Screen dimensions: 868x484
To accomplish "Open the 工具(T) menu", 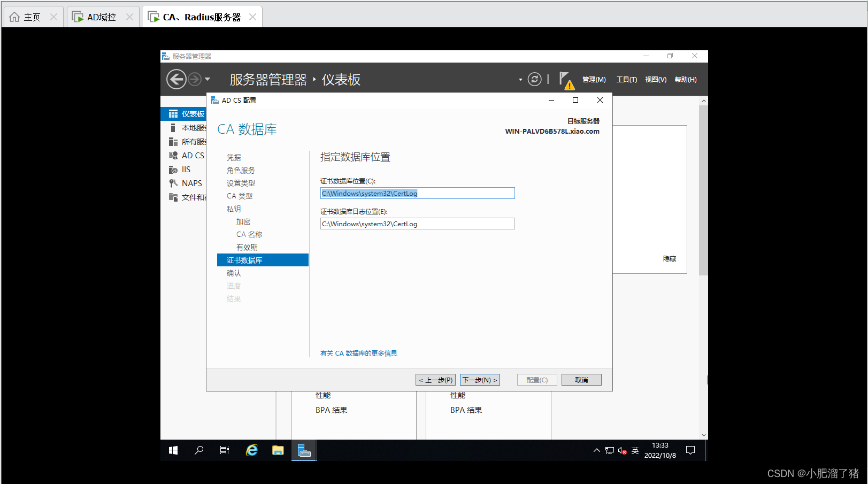I will coord(626,80).
